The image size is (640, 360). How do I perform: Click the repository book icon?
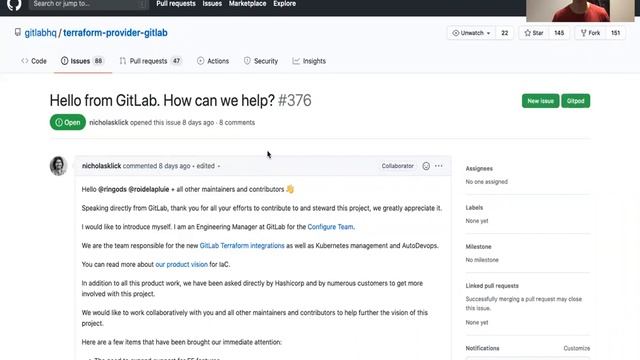point(18,32)
